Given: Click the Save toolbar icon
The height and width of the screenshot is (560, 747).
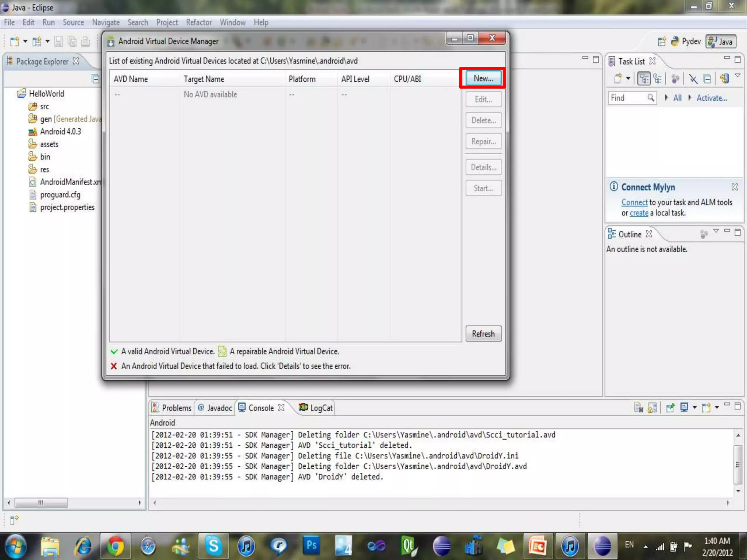Looking at the screenshot, I should click(58, 42).
